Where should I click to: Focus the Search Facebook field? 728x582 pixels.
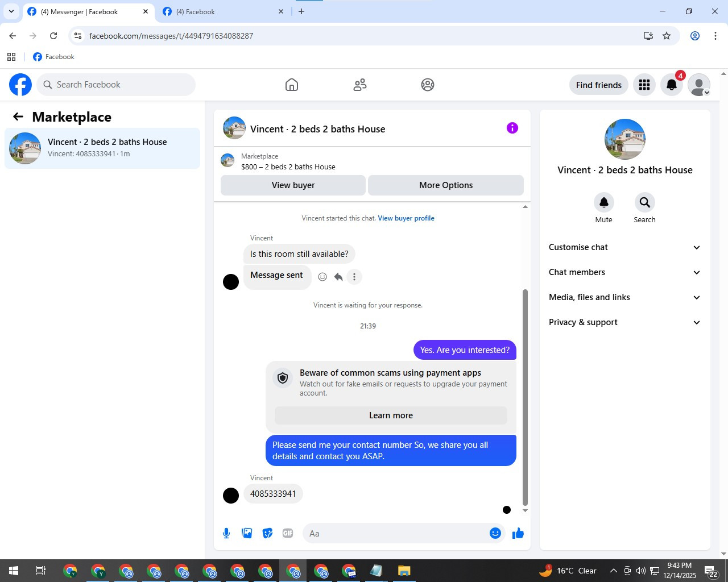pos(117,85)
